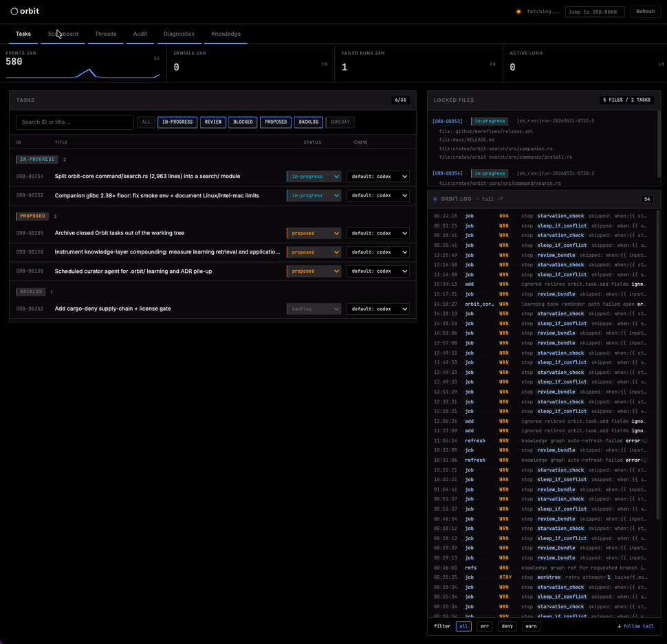Click the '5 FILES / 2 TASKS' badge

[x=626, y=100]
